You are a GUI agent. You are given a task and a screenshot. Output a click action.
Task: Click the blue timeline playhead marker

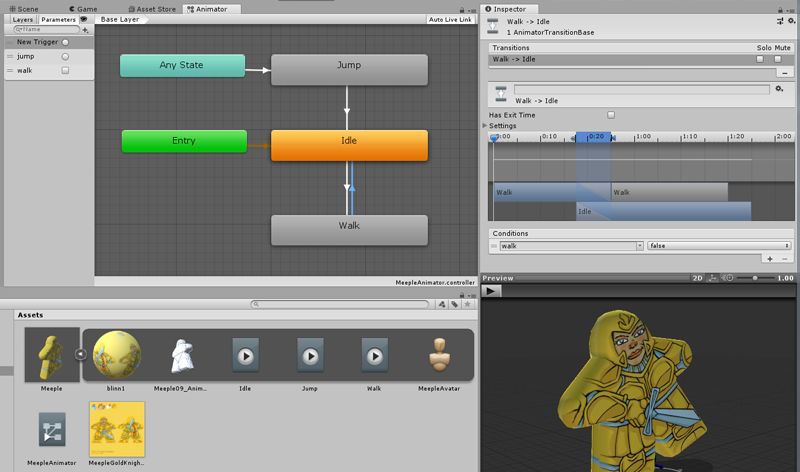(x=494, y=138)
